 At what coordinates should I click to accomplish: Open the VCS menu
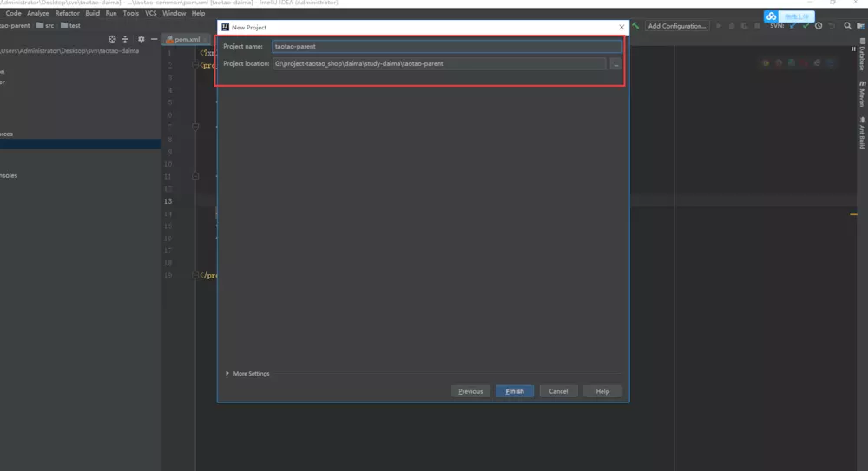click(x=150, y=13)
